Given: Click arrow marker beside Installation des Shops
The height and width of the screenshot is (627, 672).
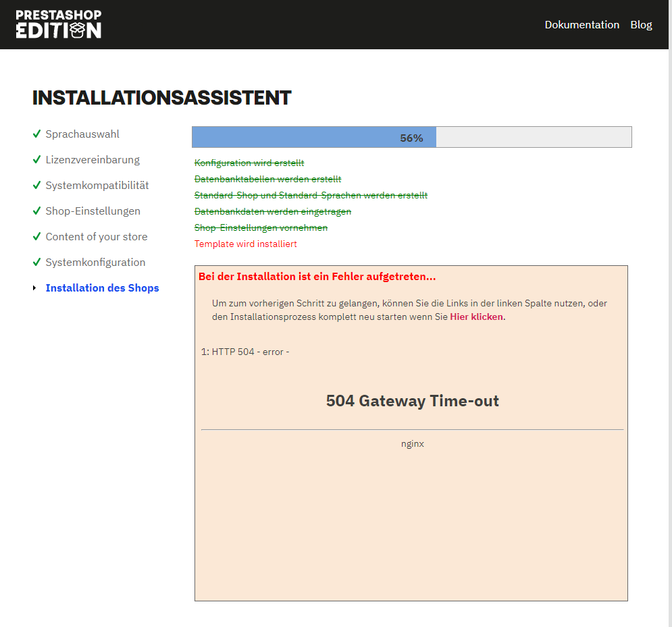Looking at the screenshot, I should coord(34,288).
